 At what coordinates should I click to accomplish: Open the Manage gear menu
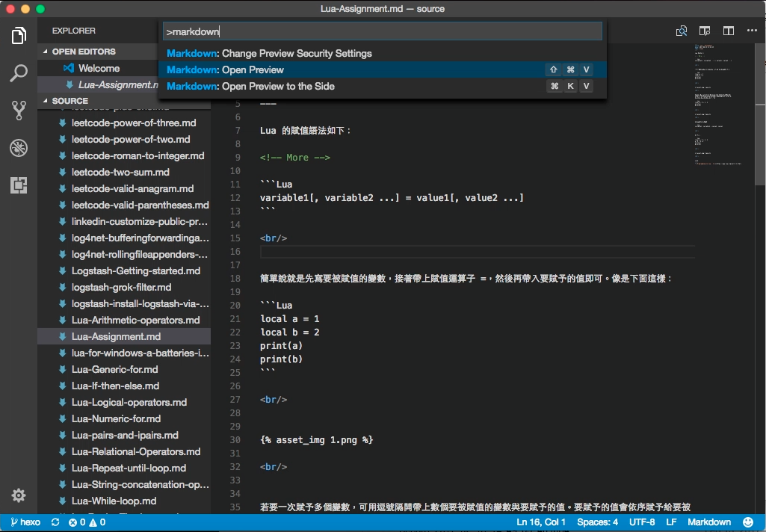tap(19, 495)
